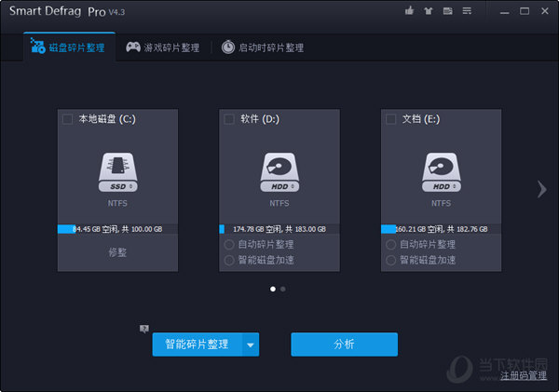The image size is (559, 392).
Task: Click NTFS label under C: drive
Action: point(117,203)
